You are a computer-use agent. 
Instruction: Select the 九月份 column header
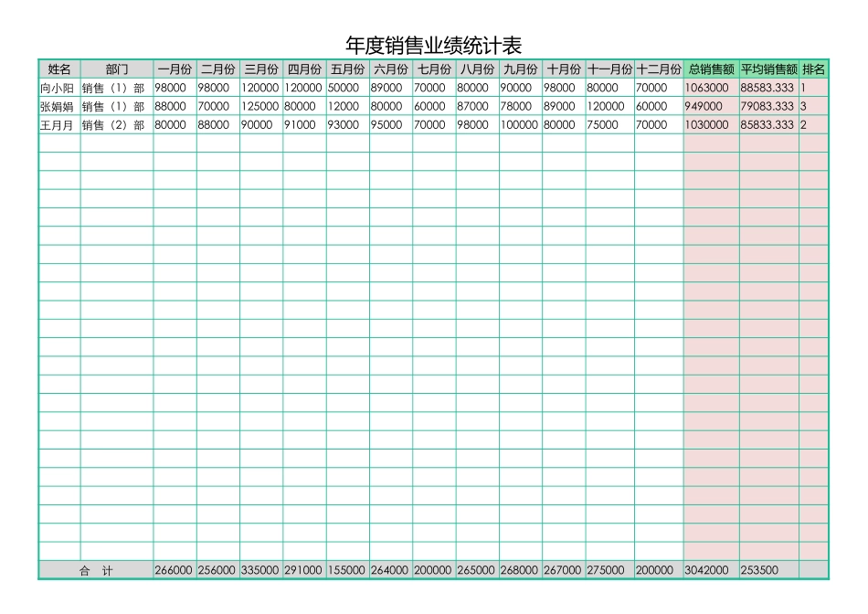(521, 69)
